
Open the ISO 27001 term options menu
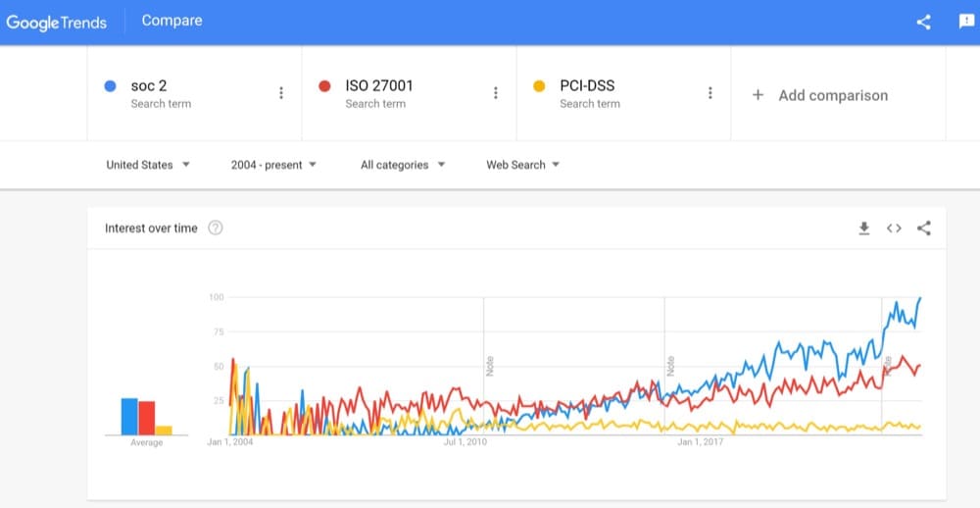tap(495, 93)
